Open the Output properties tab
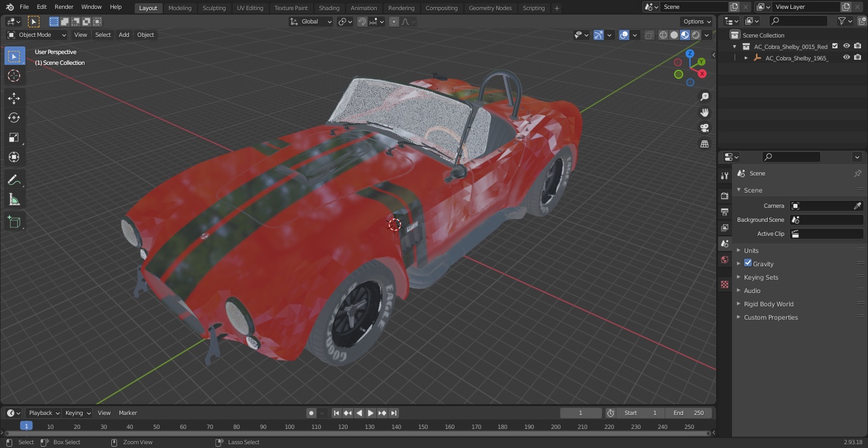 (x=724, y=212)
